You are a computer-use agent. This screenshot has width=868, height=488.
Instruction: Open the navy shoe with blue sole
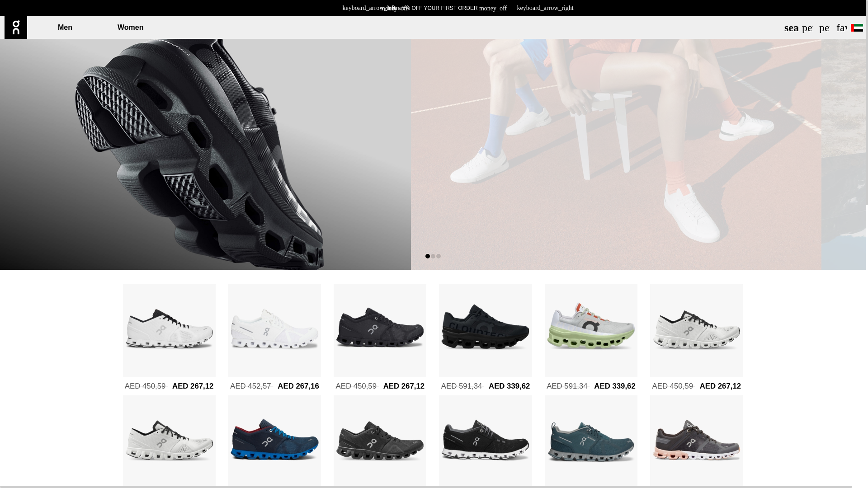[274, 441]
